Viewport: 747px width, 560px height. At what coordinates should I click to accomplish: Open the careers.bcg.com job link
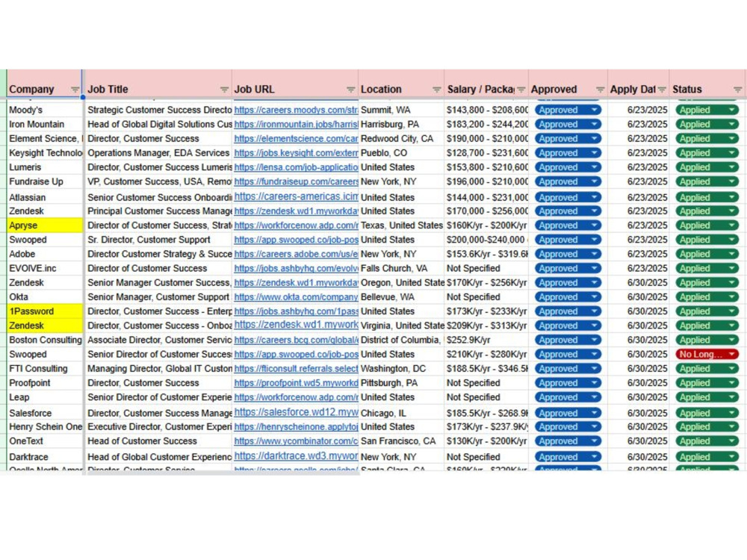296,340
